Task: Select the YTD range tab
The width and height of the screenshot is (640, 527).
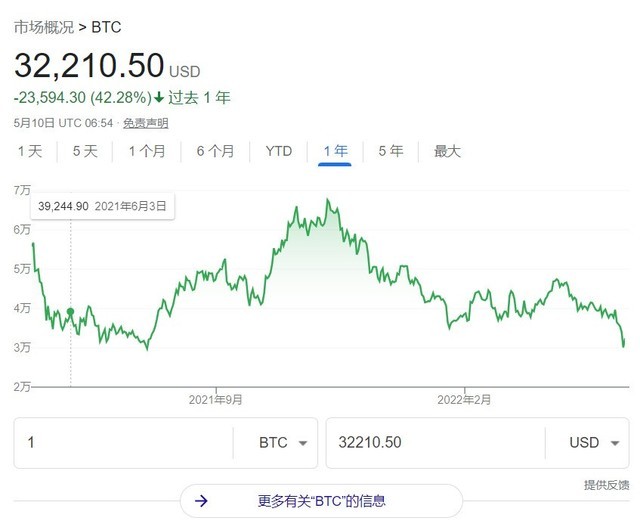Action: point(278,152)
